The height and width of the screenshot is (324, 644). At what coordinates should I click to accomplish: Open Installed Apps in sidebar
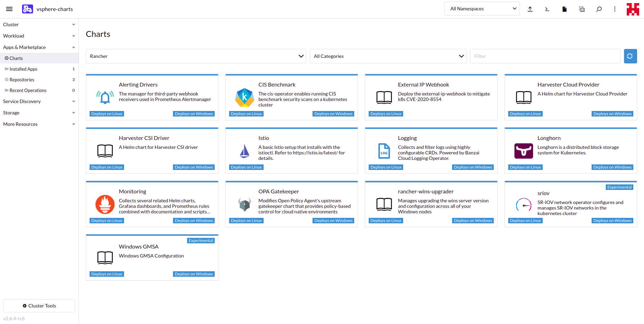[39, 69]
